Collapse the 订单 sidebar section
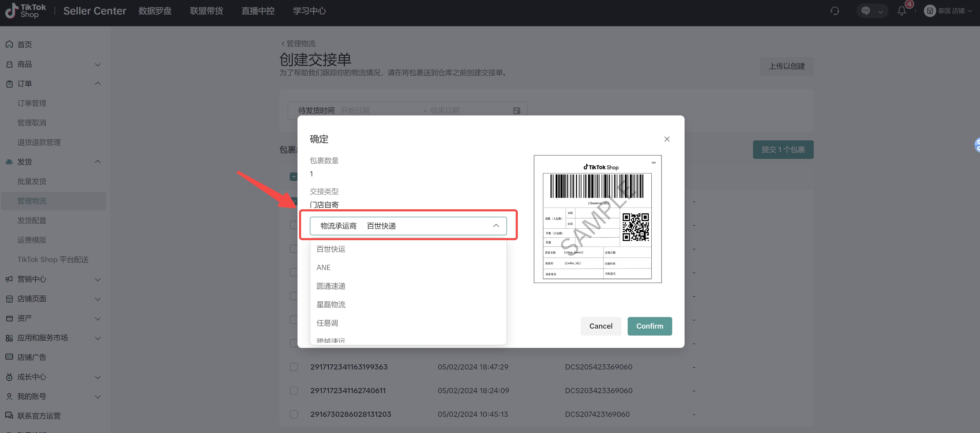 97,84
